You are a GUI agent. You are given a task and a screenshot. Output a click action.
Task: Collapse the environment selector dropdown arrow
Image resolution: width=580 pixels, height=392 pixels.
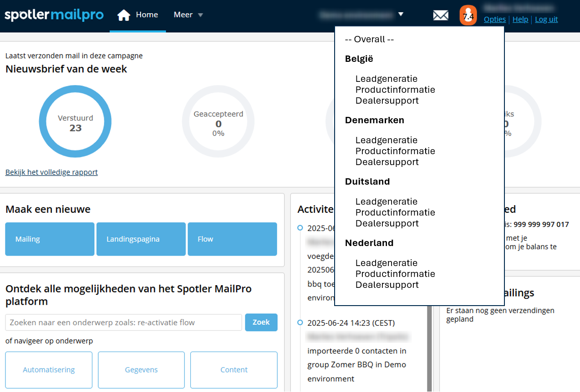(x=401, y=14)
